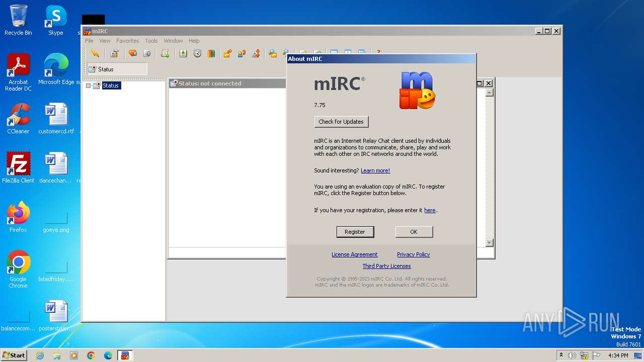
Task: Click the 'here' registration link
Action: click(430, 210)
